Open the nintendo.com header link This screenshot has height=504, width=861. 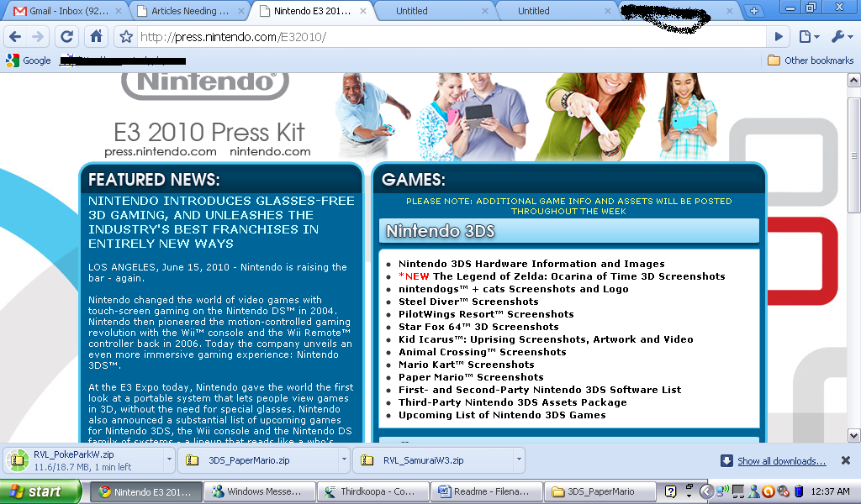[x=270, y=151]
